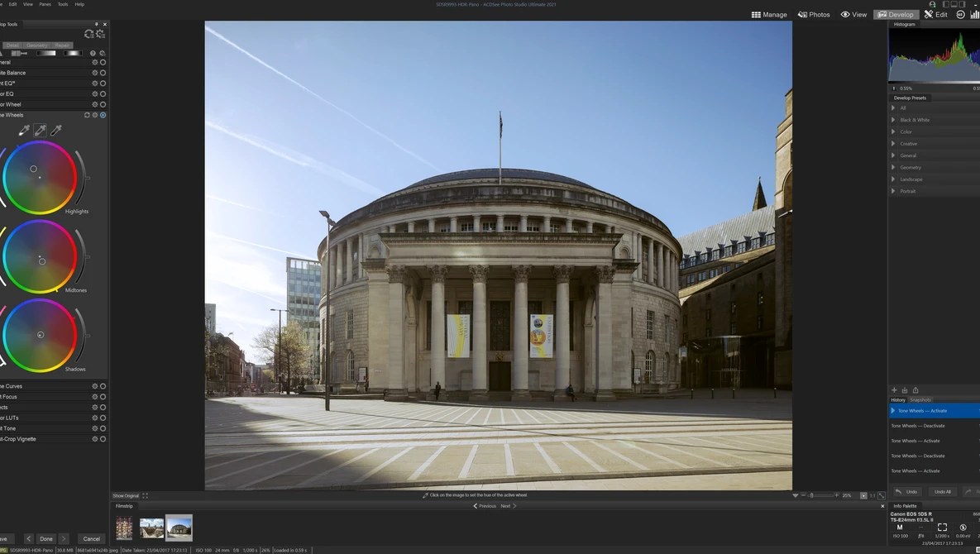Expand the Creative presets category

[x=893, y=144]
